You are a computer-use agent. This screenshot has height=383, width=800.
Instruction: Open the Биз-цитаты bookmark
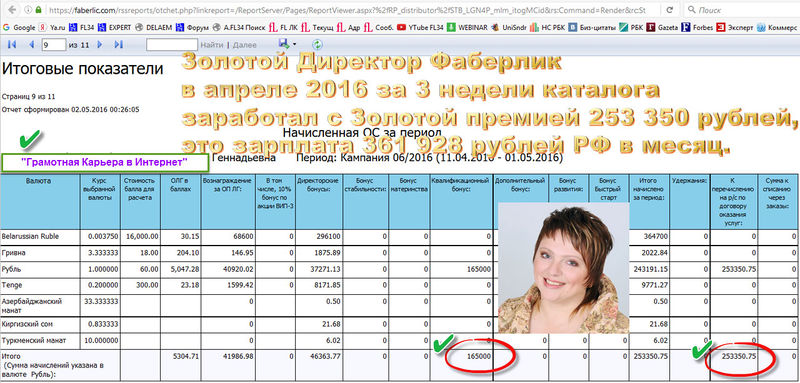(593, 27)
